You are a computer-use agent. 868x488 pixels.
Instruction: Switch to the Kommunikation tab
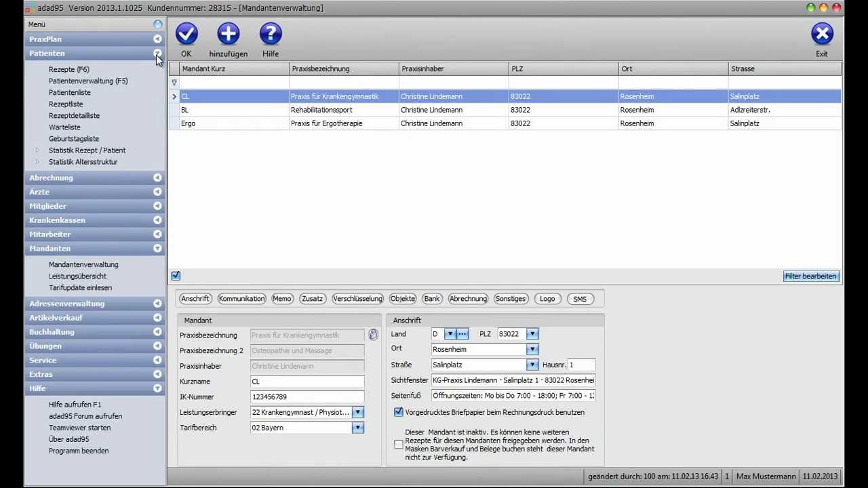point(241,299)
